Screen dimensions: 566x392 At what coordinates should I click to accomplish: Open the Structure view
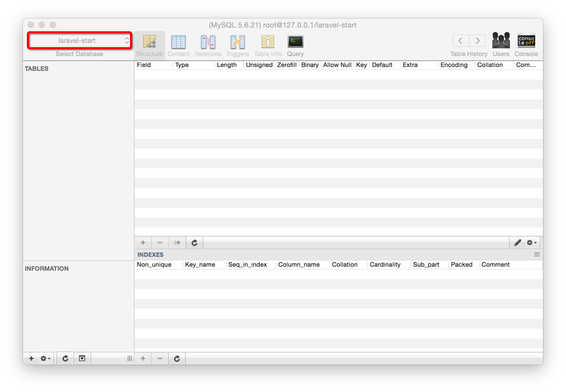pyautogui.click(x=149, y=45)
